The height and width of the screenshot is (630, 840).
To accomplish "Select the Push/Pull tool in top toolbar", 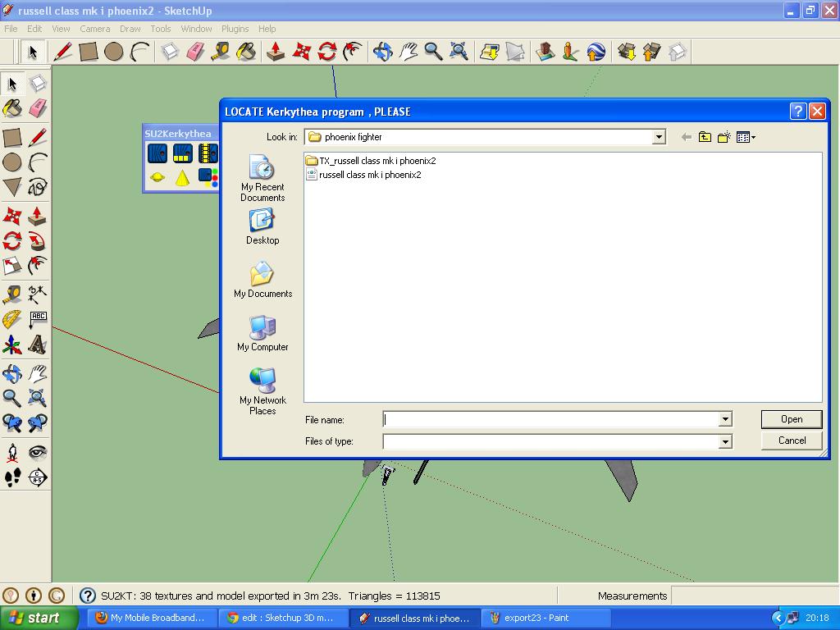I will pos(276,52).
